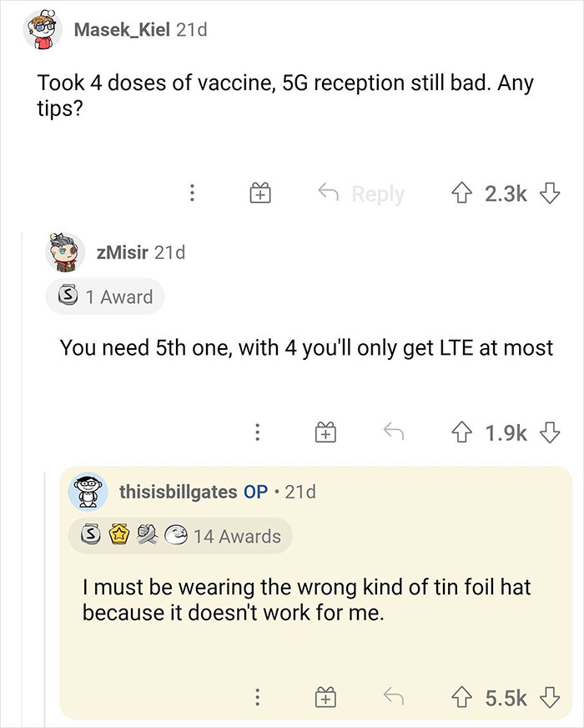Open the three-dot menu on the top comment
The height and width of the screenshot is (728, 584).
193,193
